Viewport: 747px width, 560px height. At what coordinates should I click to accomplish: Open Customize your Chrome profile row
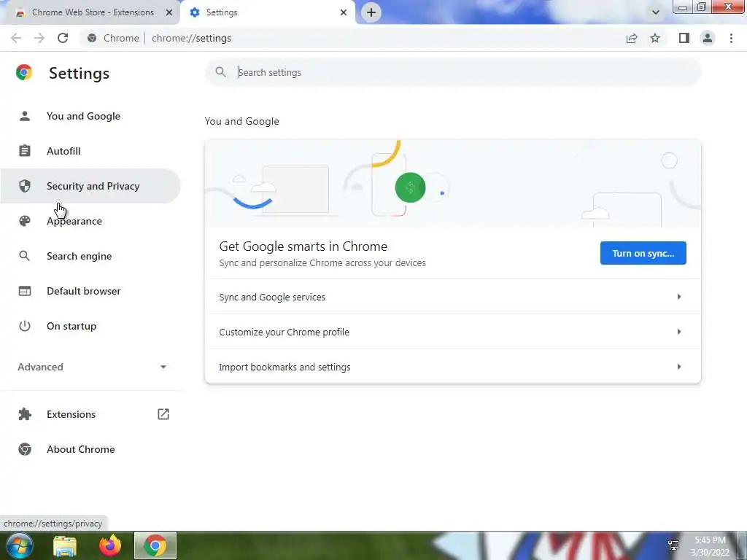click(452, 332)
